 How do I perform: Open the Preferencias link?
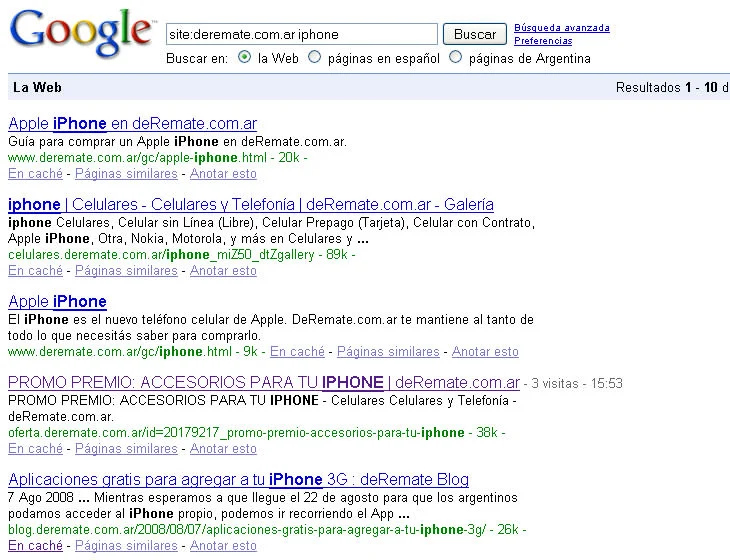point(543,41)
